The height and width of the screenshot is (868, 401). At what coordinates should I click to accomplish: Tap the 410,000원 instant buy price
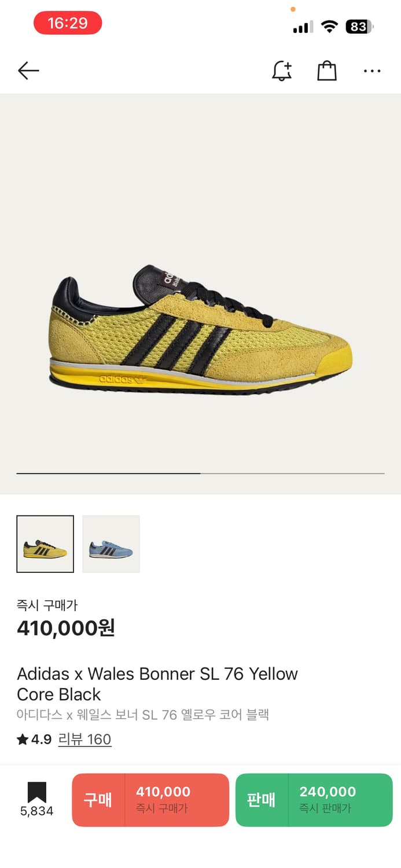tap(66, 628)
